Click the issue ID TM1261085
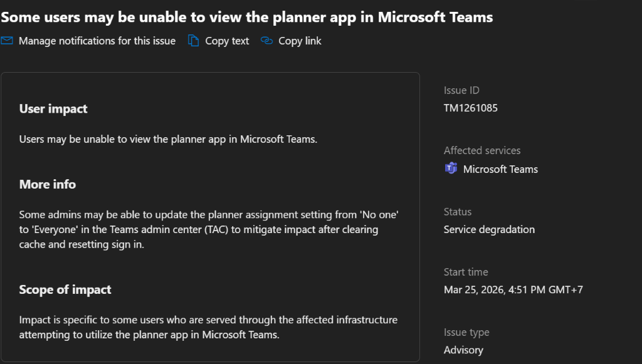Image resolution: width=642 pixels, height=364 pixels. click(471, 108)
